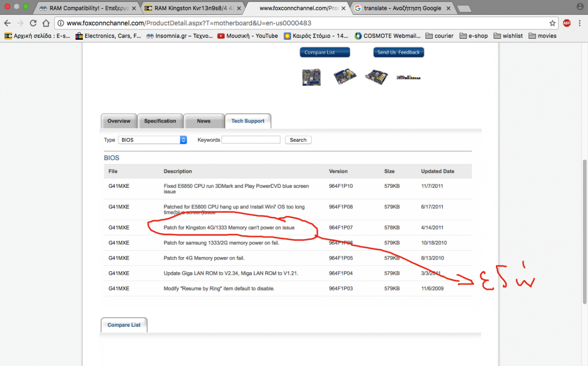This screenshot has height=366, width=588.
Task: Click the Keywords text field
Action: (x=251, y=140)
